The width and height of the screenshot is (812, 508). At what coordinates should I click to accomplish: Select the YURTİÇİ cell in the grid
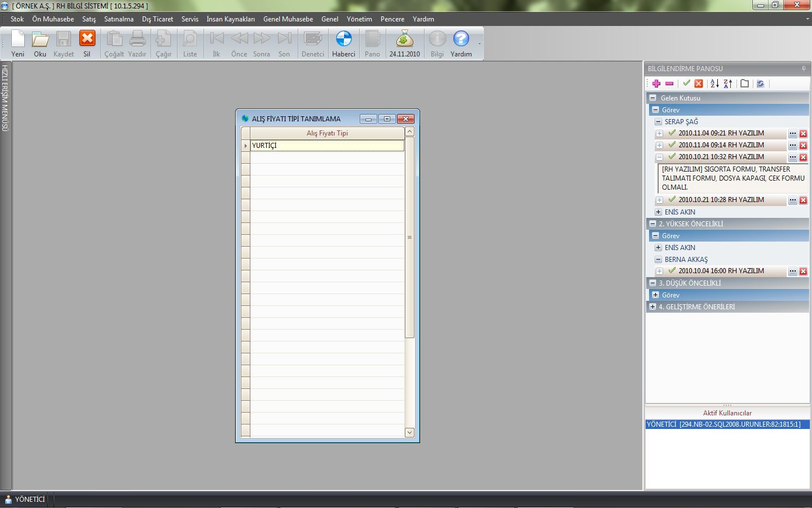[327, 146]
